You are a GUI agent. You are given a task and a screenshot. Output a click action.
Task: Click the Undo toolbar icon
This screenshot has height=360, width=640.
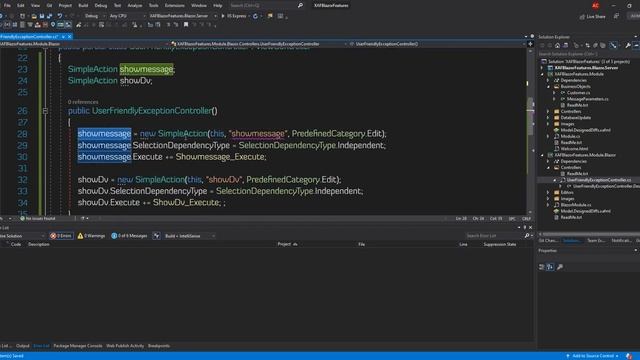point(60,16)
